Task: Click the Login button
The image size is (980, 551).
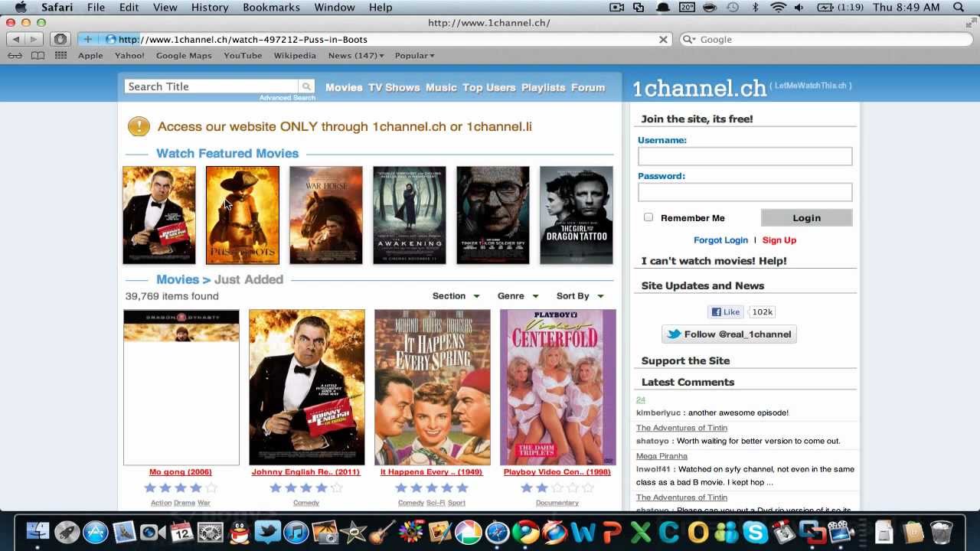Action: click(806, 217)
